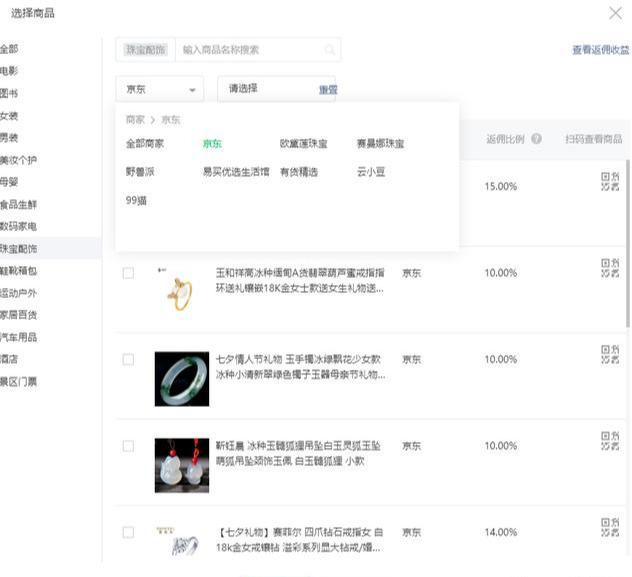This screenshot has width=632, height=577.
Task: Switch to 食品生鲜 category
Action: [x=19, y=204]
